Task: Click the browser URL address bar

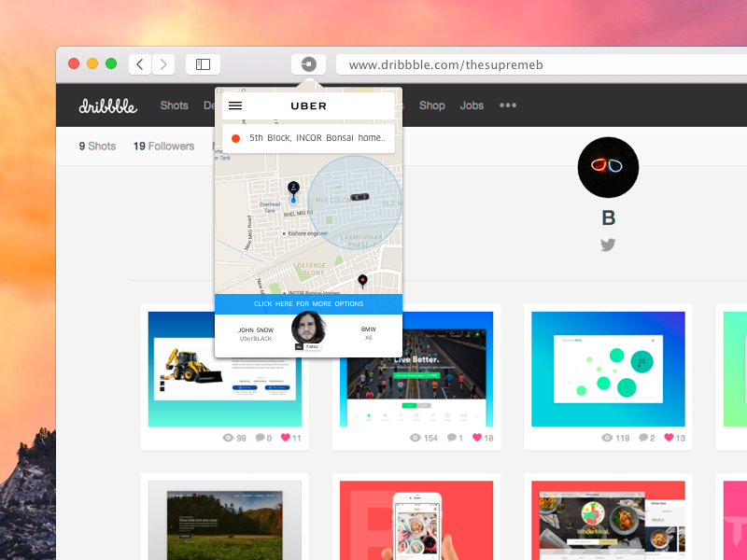Action: 542,64
